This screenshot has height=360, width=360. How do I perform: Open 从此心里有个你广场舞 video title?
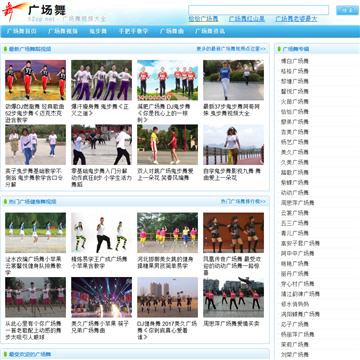point(33,330)
